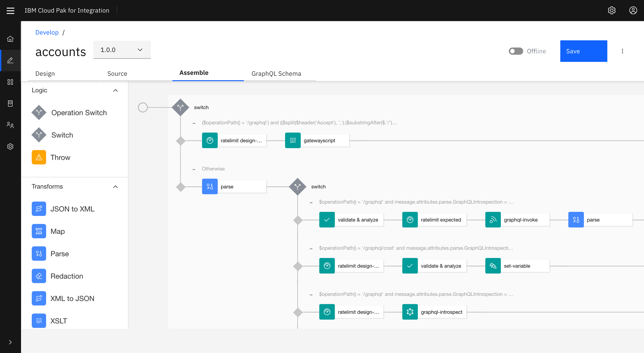Image resolution: width=644 pixels, height=353 pixels.
Task: Select the ratelimit expected policy node
Action: (x=434, y=220)
